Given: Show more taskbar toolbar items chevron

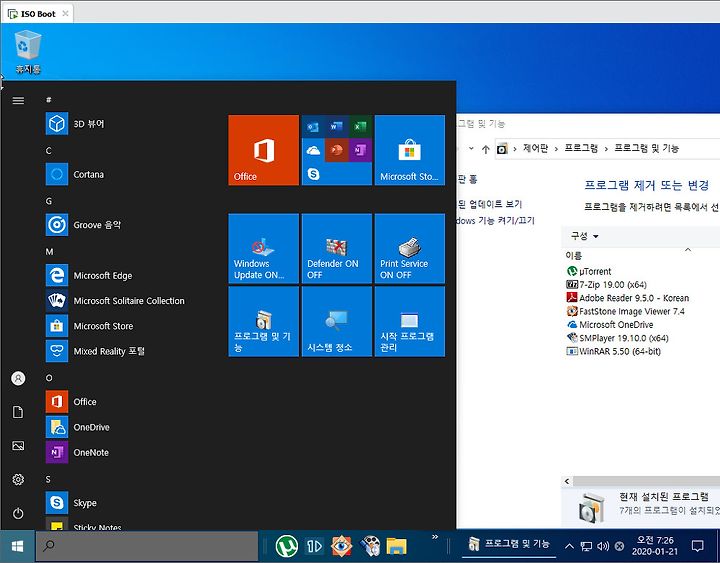Looking at the screenshot, I should pos(434,537).
